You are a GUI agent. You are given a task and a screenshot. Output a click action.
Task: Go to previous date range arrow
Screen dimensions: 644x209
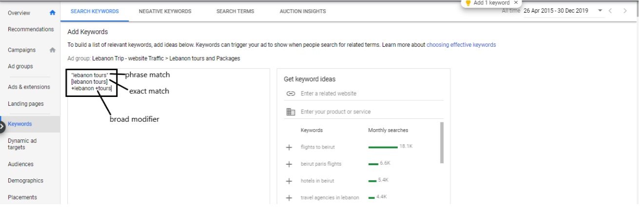[610, 11]
